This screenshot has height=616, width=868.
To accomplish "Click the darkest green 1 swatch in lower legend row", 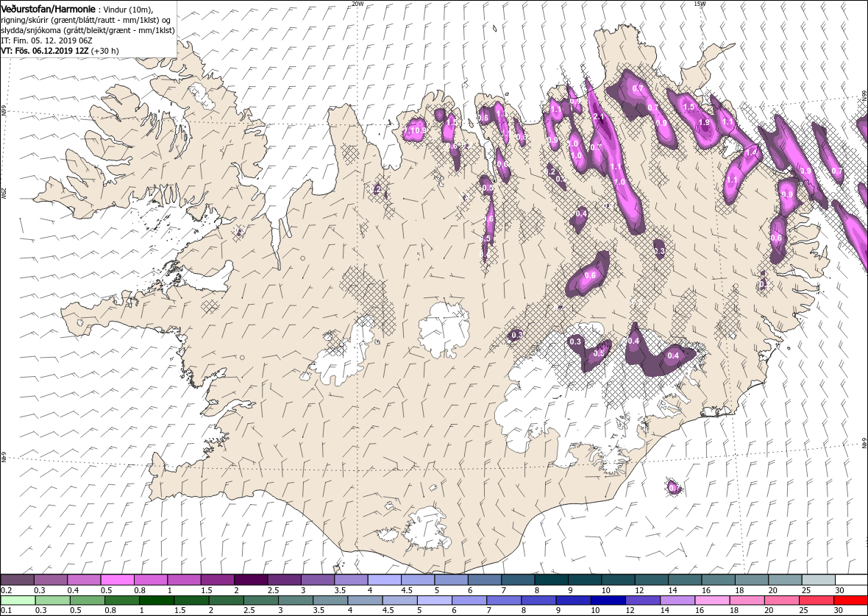I will point(156,601).
